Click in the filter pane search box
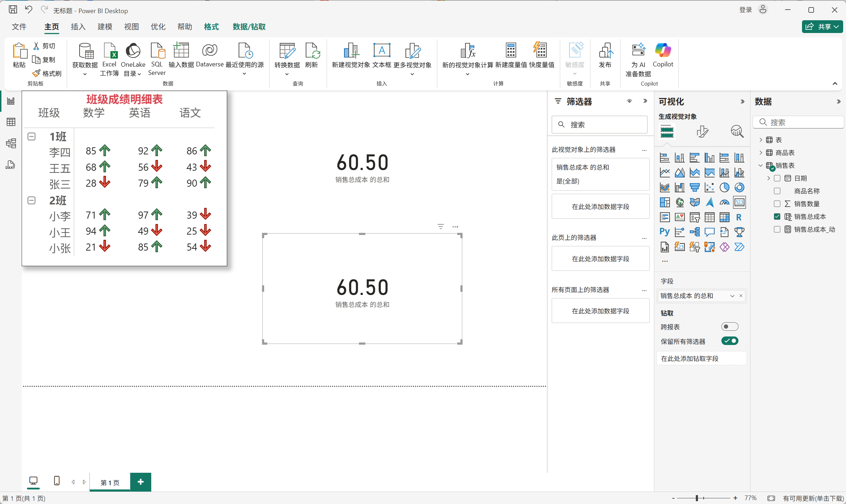 (x=600, y=125)
